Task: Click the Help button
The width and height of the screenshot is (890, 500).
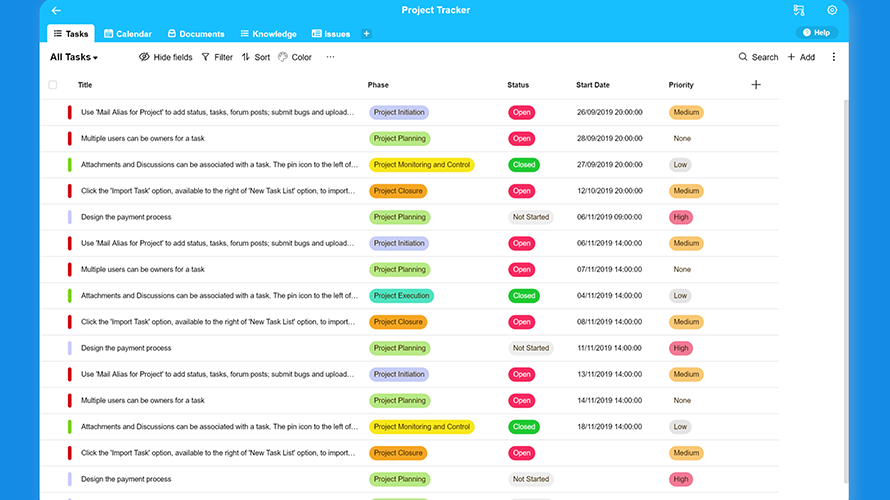Action: point(816,33)
